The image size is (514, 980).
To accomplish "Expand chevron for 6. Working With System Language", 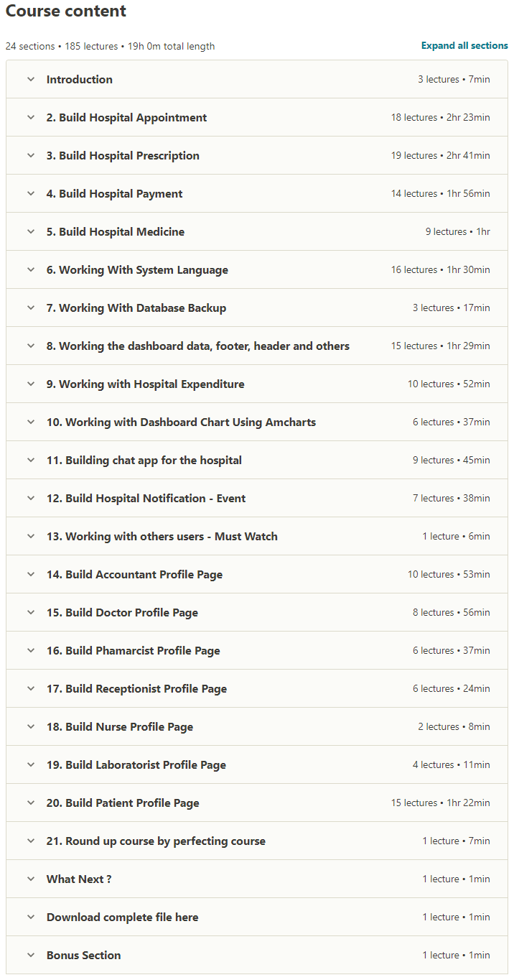I will pyautogui.click(x=31, y=270).
